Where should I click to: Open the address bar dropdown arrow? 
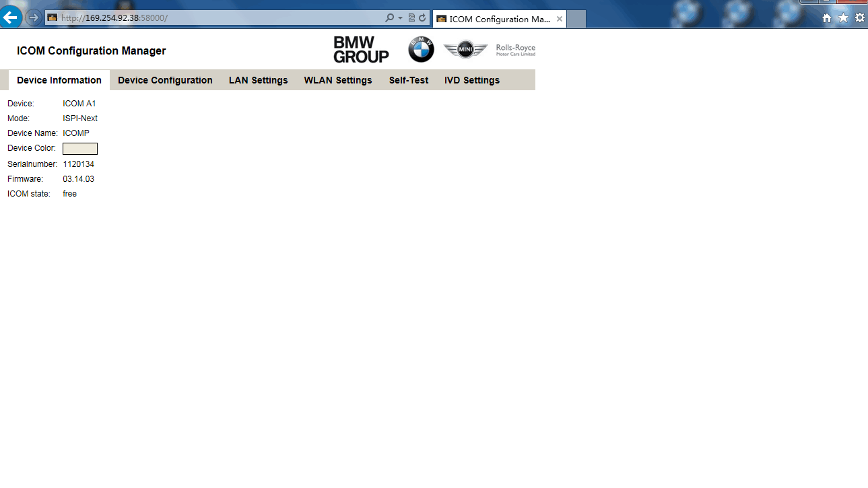[400, 18]
